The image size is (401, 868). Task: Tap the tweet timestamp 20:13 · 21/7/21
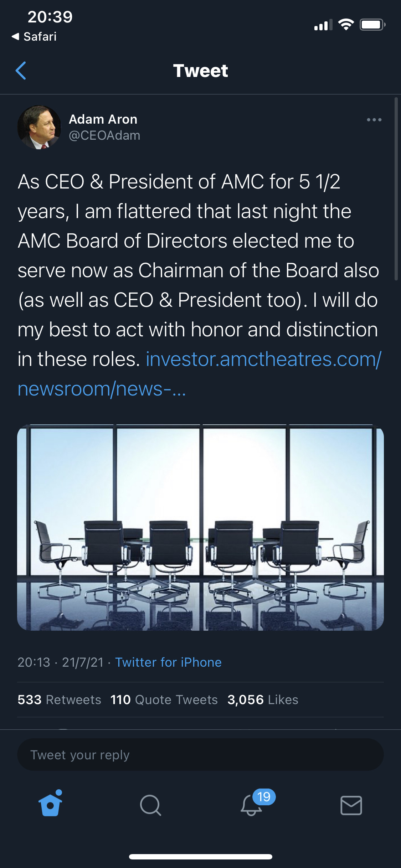click(x=60, y=662)
